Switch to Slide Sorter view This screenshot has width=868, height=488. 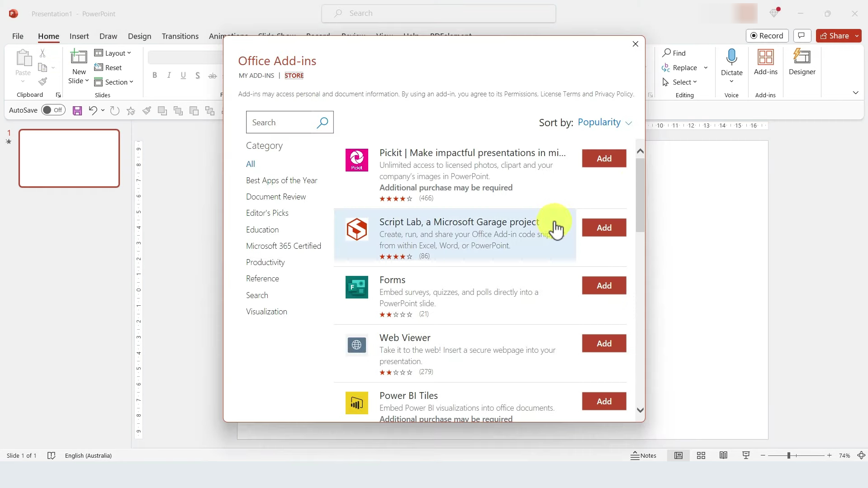click(701, 455)
